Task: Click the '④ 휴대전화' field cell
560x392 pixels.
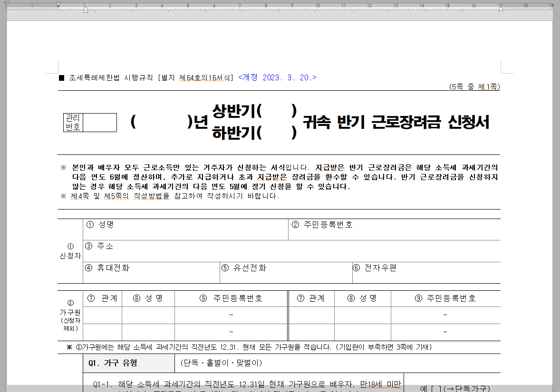Action: (152, 273)
